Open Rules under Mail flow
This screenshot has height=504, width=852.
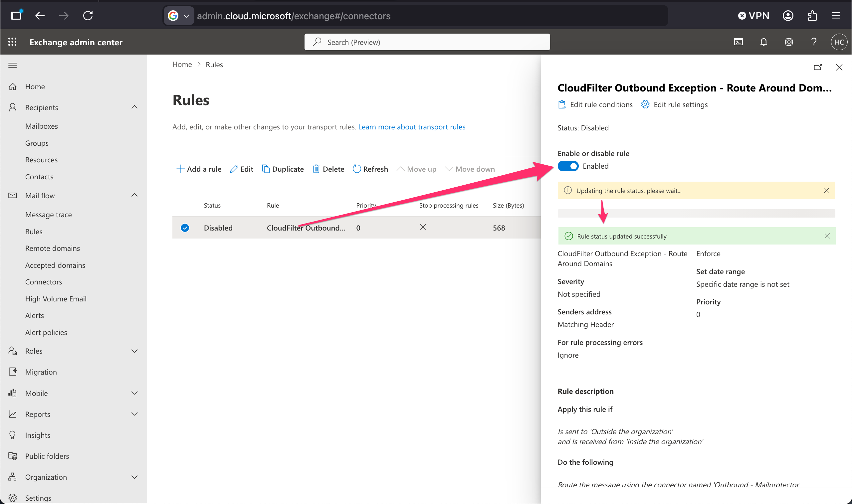point(34,232)
